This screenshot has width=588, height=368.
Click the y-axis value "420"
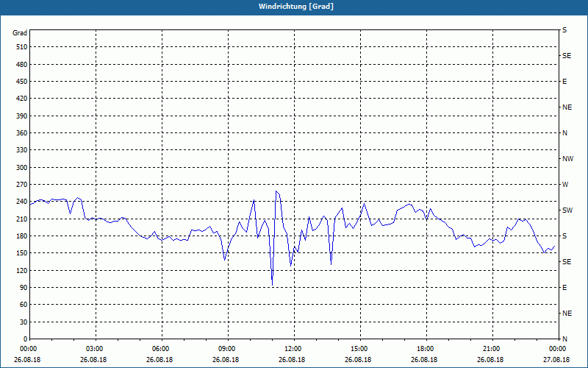point(22,99)
